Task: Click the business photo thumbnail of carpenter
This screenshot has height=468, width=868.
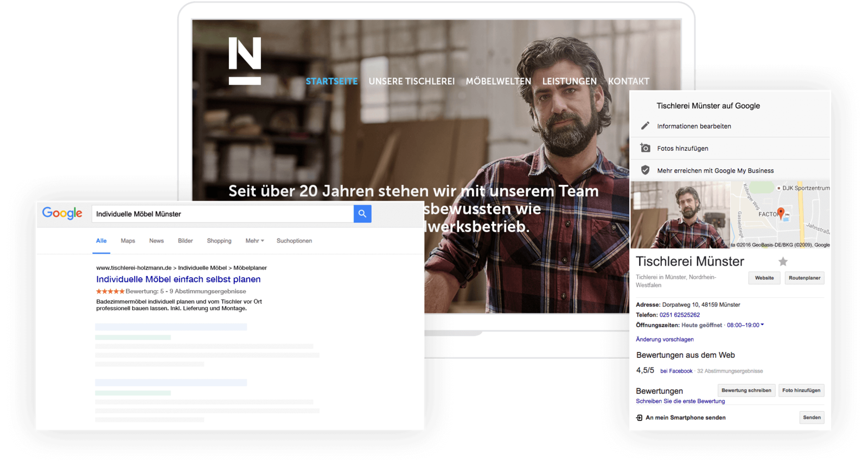Action: click(x=680, y=215)
